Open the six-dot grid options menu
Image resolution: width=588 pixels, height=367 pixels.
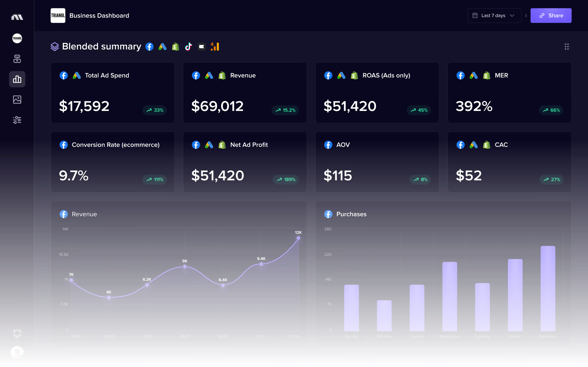[x=566, y=46]
